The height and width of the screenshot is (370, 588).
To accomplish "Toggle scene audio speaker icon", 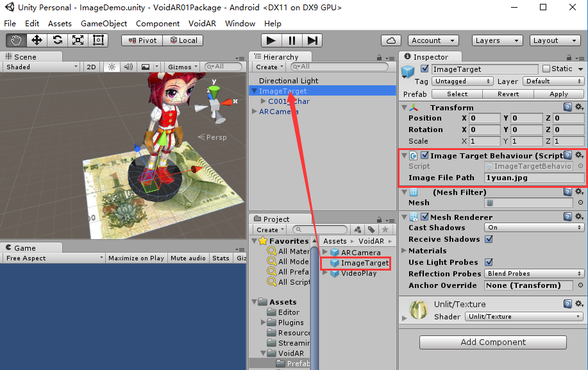I will (x=128, y=67).
